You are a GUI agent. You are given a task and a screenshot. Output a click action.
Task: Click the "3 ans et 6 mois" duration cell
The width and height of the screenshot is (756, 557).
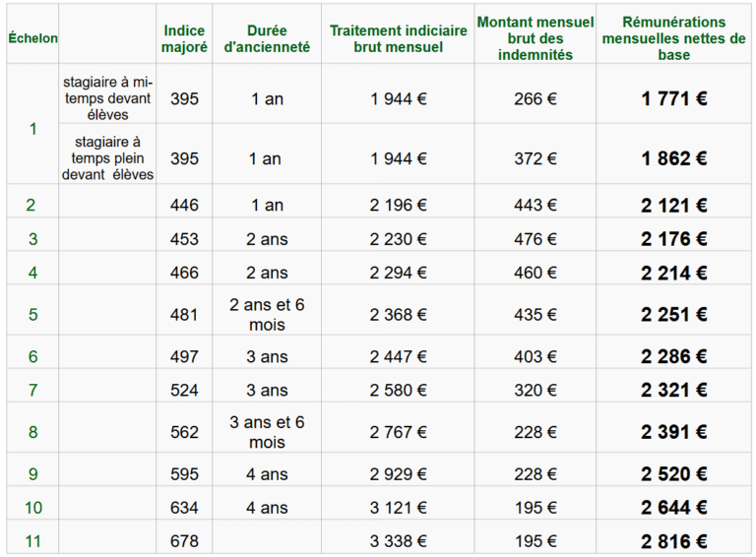click(x=266, y=432)
